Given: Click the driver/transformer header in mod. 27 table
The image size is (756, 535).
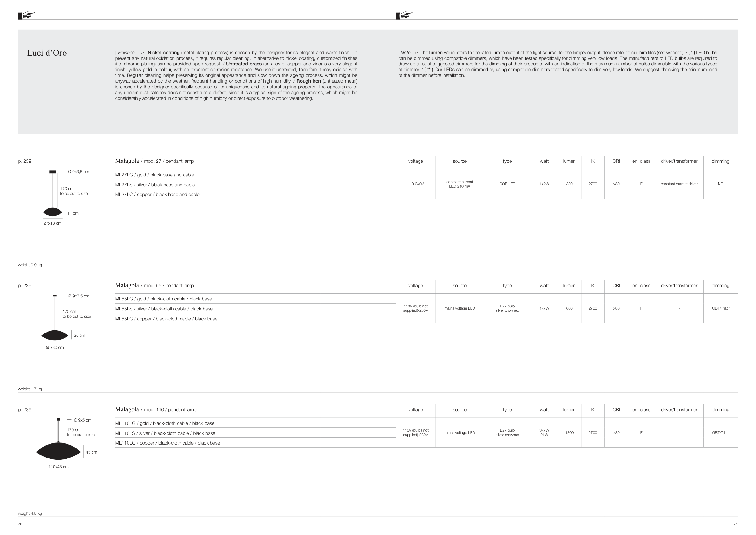Looking at the screenshot, I should click(x=679, y=161).
